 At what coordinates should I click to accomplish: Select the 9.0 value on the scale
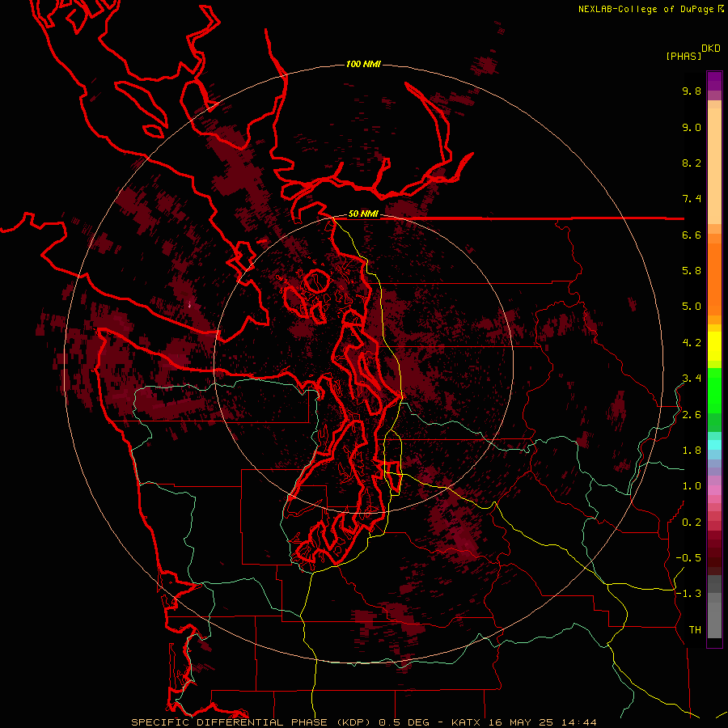pyautogui.click(x=692, y=127)
